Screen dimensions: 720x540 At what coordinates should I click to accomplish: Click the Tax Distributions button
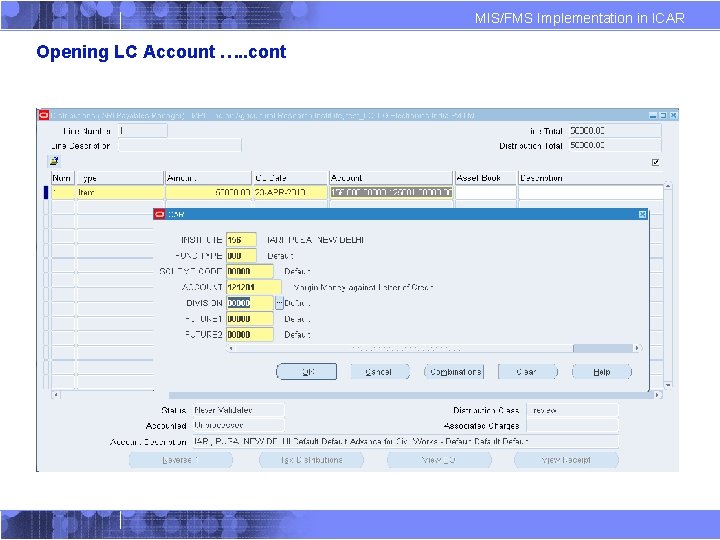(x=311, y=460)
